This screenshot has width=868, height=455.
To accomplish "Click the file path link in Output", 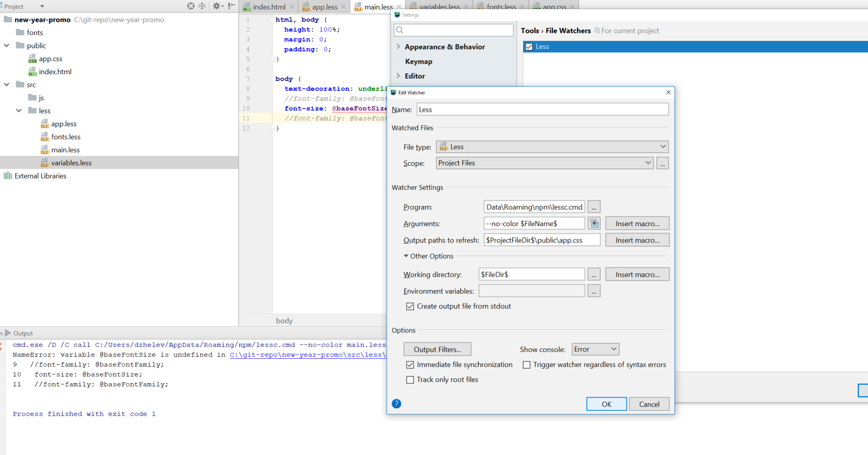I will tap(308, 355).
